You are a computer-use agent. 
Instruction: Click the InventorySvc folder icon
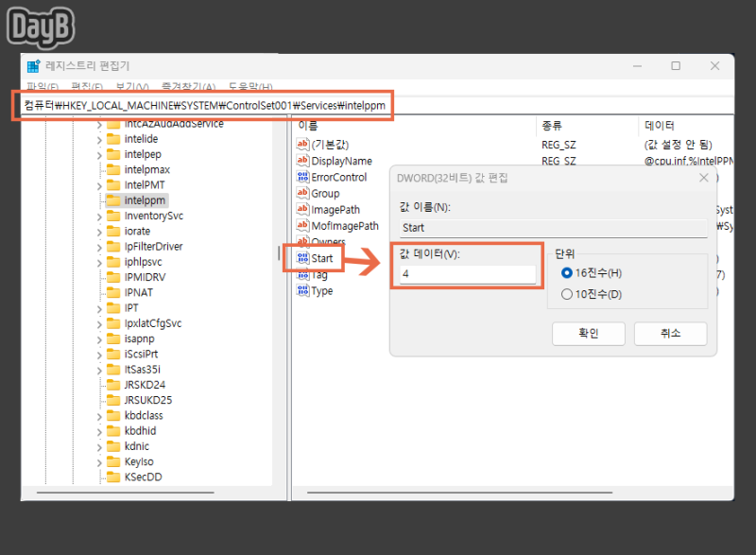[x=113, y=216]
